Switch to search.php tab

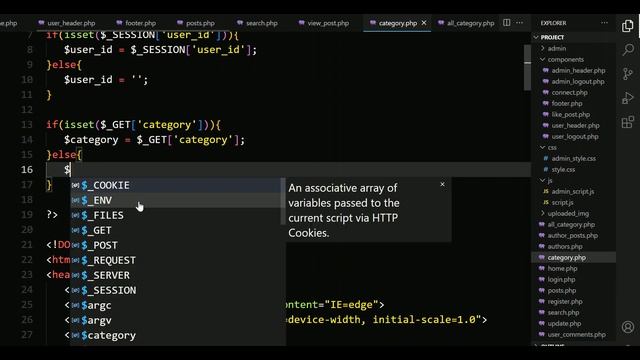click(x=258, y=23)
